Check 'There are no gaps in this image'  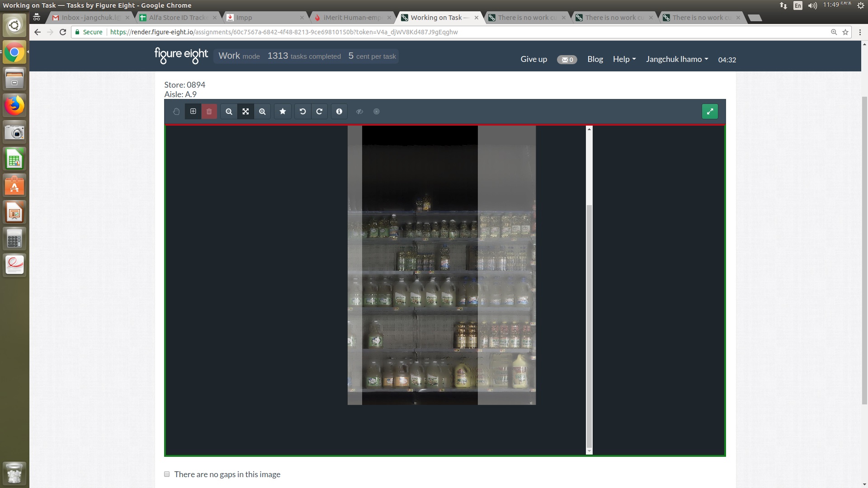(167, 474)
